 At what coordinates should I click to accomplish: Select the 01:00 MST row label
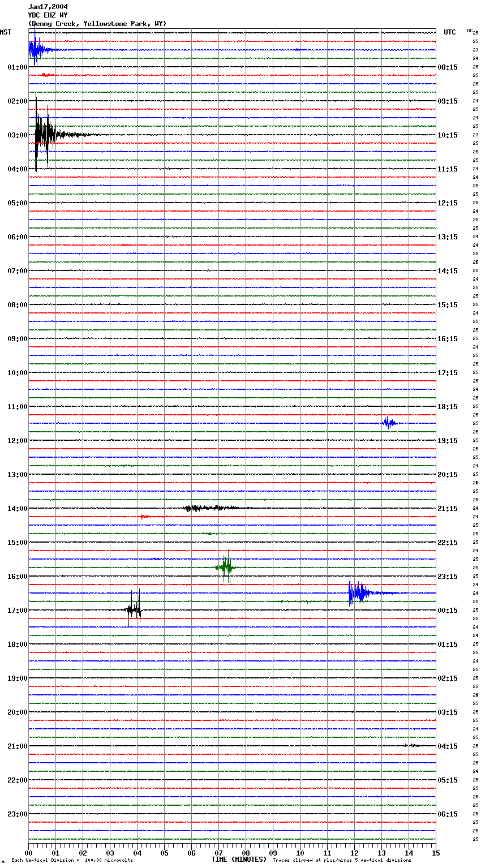[x=17, y=67]
